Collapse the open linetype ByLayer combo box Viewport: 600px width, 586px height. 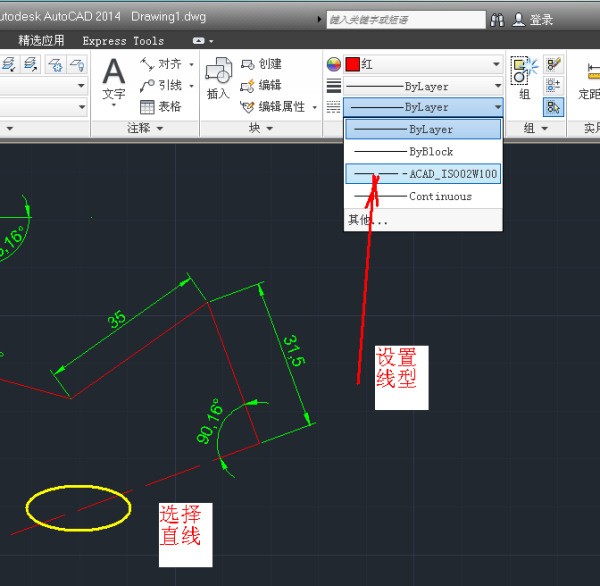[497, 107]
